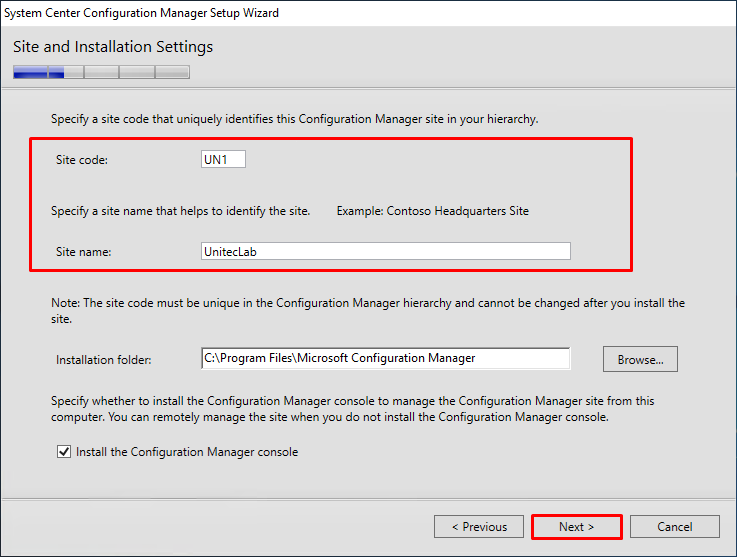Click the 'Example: Contoso Headquarters Site' text

(x=432, y=211)
